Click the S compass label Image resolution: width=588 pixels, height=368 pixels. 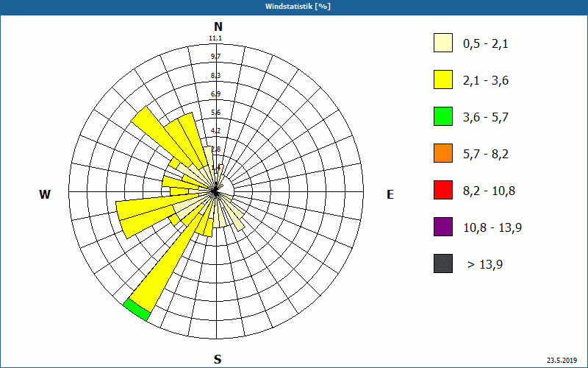(218, 359)
